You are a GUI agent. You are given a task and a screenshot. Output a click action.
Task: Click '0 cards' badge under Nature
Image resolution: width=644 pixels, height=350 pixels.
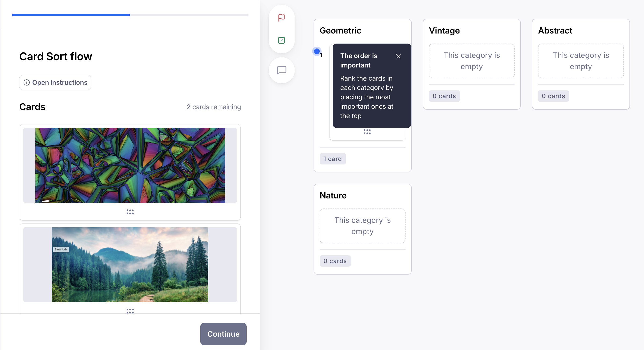tap(335, 261)
